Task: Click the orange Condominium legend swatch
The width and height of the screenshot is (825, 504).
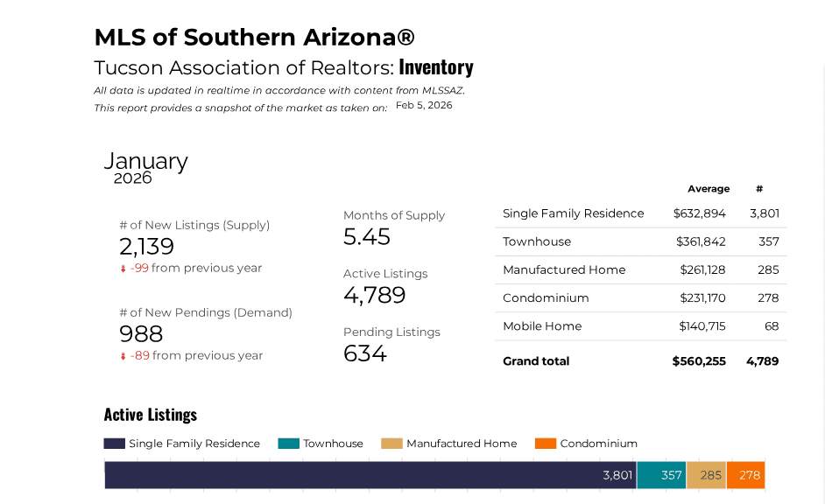Action: point(545,444)
